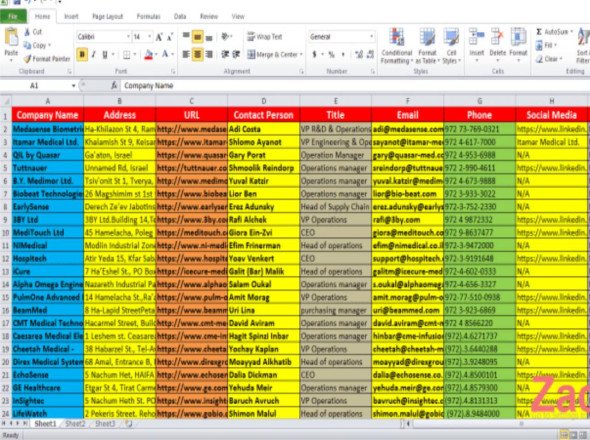Open the fill color bucket swatch
Screen dimensions: 590x440
[149, 55]
